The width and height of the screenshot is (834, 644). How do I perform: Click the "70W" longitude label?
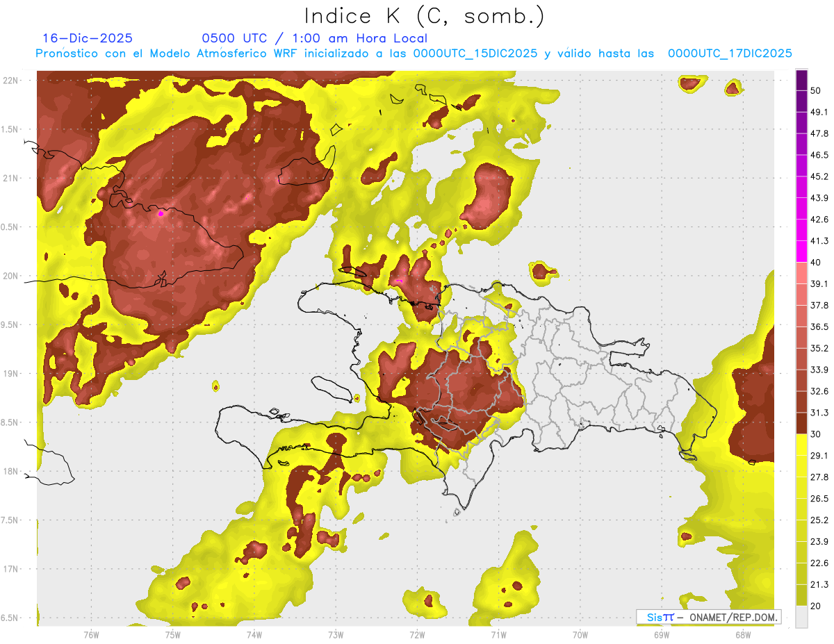click(x=580, y=634)
